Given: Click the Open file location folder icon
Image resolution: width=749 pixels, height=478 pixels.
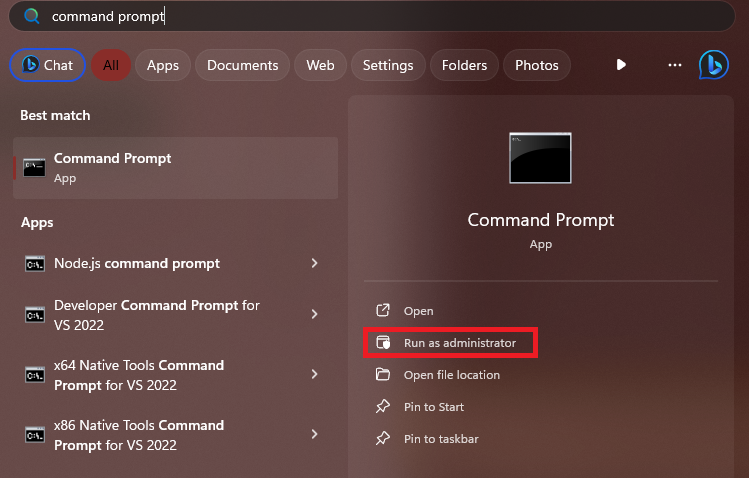Looking at the screenshot, I should pos(382,375).
